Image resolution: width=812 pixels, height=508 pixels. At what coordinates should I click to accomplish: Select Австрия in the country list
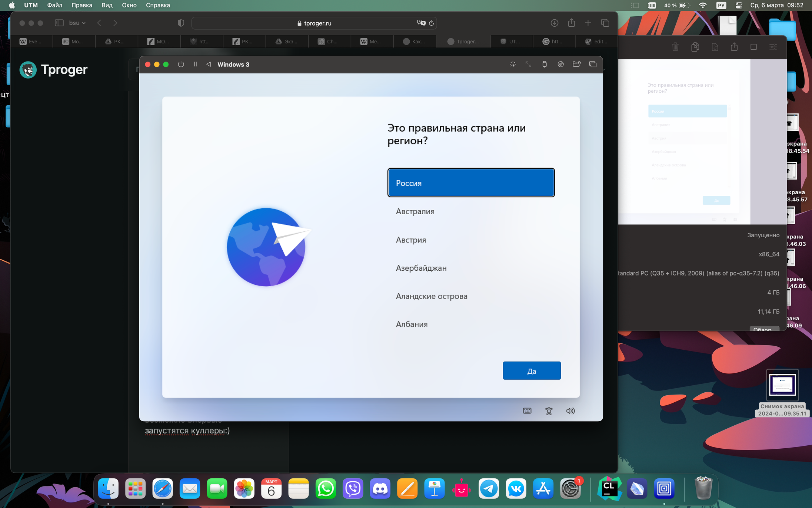click(471, 240)
